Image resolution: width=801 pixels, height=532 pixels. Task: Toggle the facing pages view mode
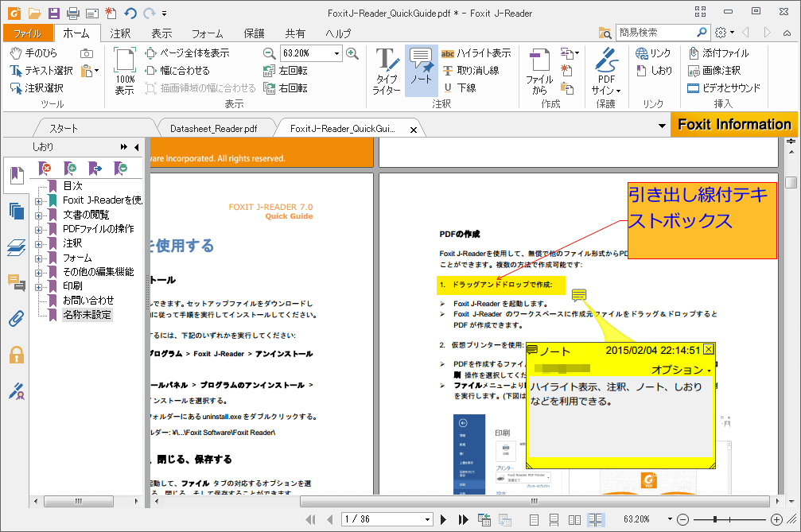574,519
